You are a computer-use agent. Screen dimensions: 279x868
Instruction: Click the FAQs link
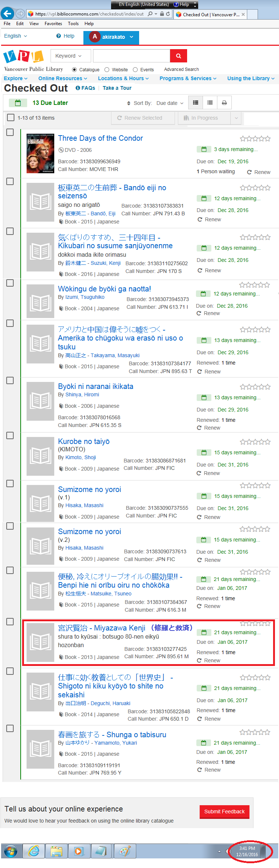[85, 88]
